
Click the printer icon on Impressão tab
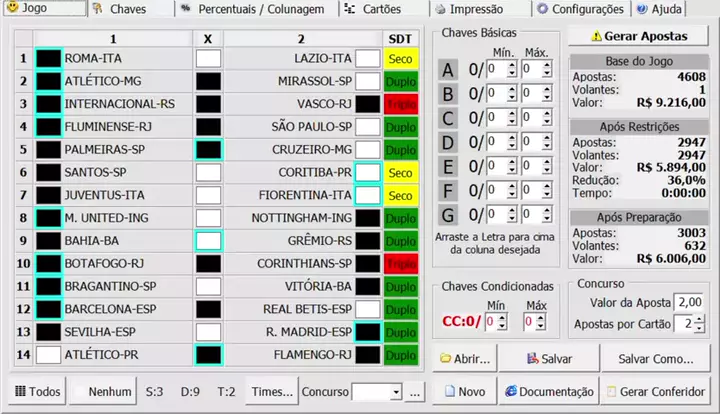440,9
